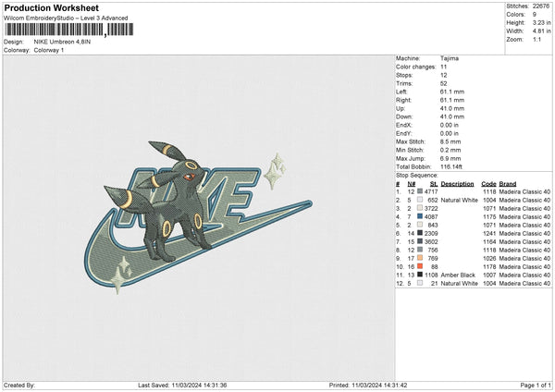Select the gray swatch beside stitch count 756

point(420,250)
